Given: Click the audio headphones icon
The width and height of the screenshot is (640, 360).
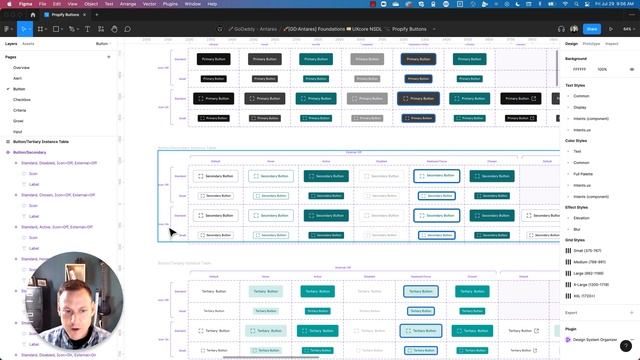Looking at the screenshot, I should coord(561,29).
